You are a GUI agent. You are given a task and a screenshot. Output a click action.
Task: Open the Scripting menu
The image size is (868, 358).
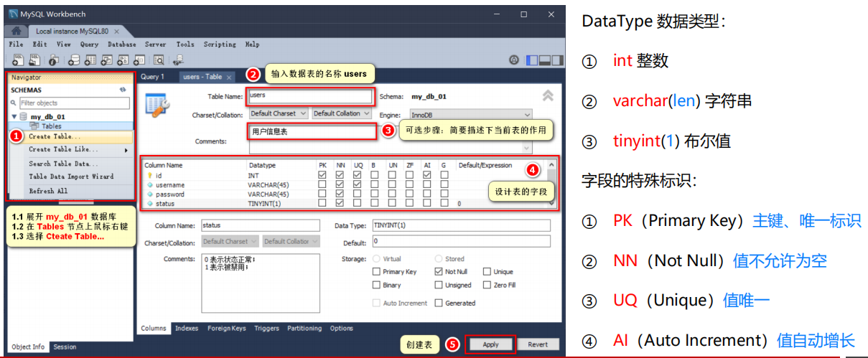click(x=220, y=44)
